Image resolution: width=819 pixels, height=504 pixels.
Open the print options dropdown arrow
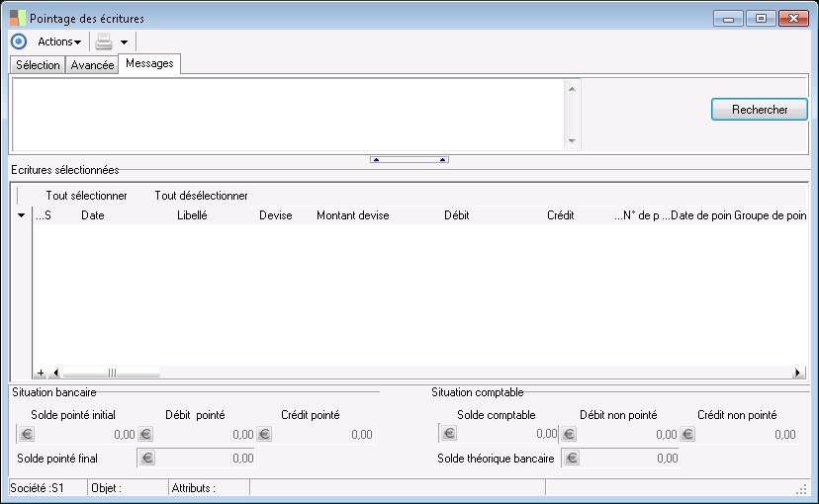124,42
